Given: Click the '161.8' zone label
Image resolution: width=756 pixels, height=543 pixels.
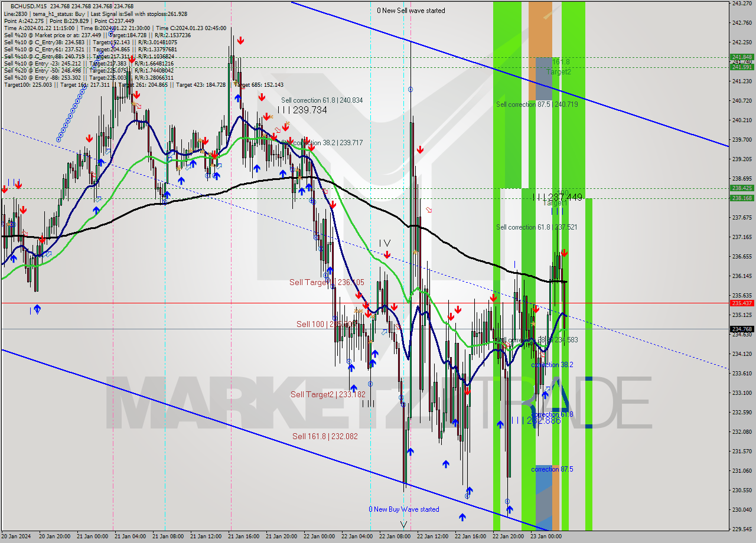Looking at the screenshot, I should pos(561,62).
